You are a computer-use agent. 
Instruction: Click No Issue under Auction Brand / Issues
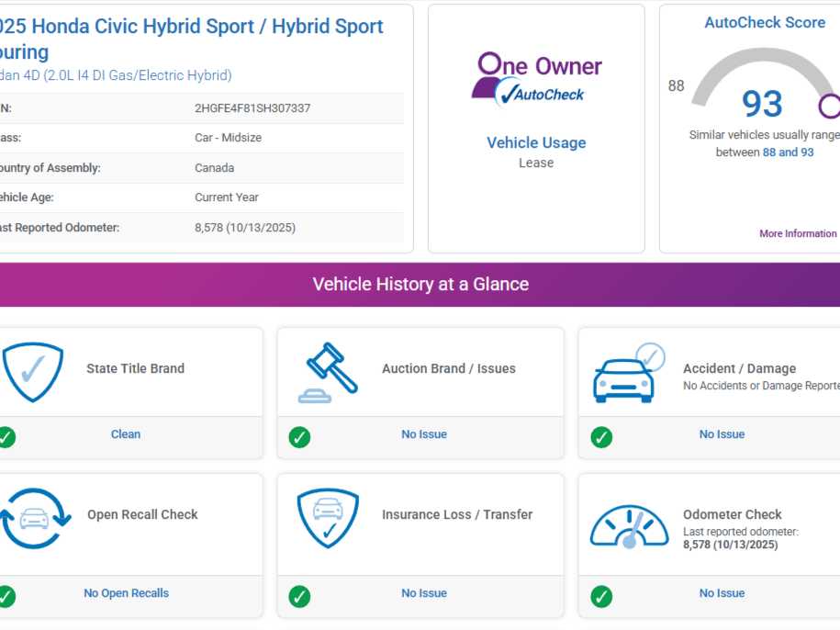pyautogui.click(x=423, y=434)
